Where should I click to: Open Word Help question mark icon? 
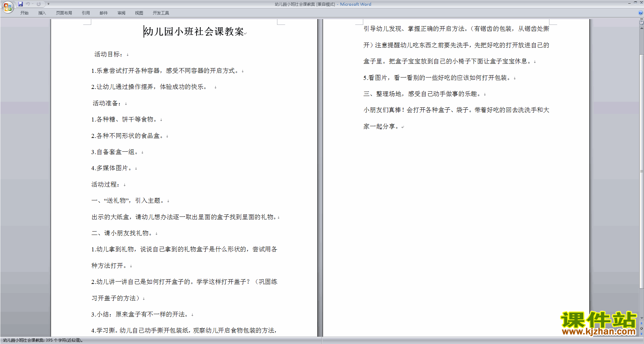click(x=641, y=13)
